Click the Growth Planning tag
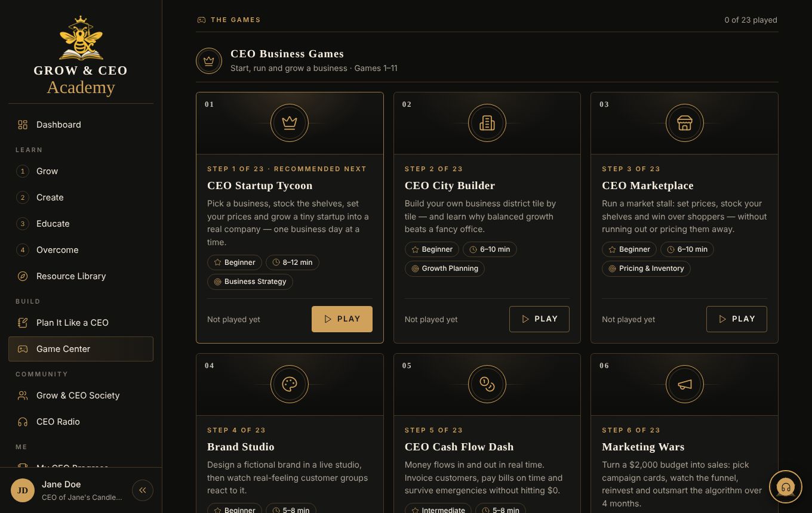This screenshot has width=812, height=513. tap(445, 268)
